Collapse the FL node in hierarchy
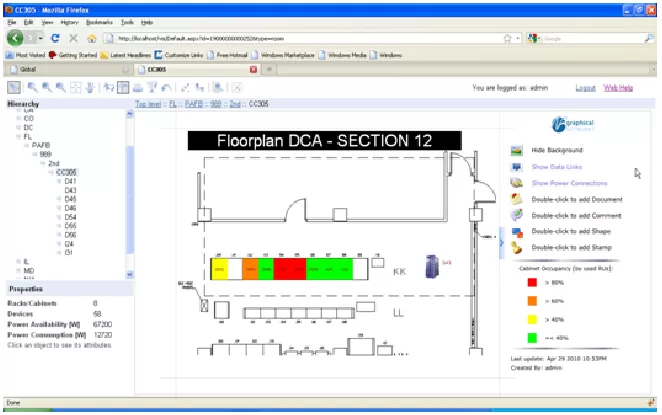 coord(19,136)
